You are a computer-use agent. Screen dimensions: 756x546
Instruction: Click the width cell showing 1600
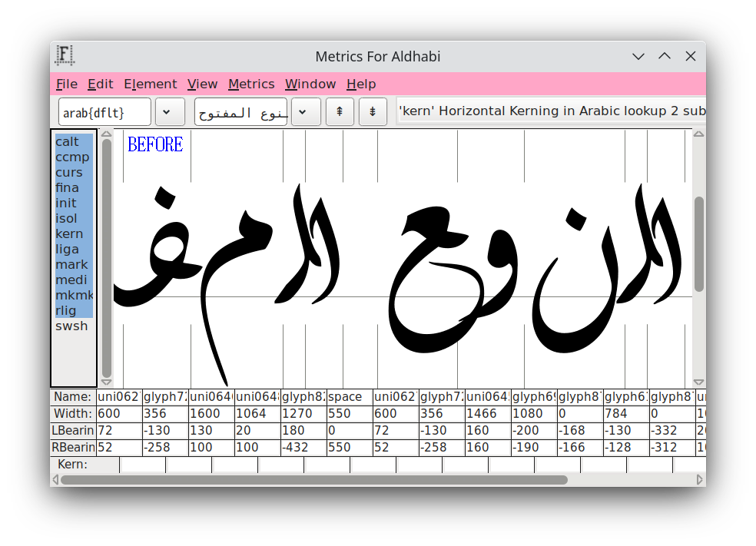211,414
